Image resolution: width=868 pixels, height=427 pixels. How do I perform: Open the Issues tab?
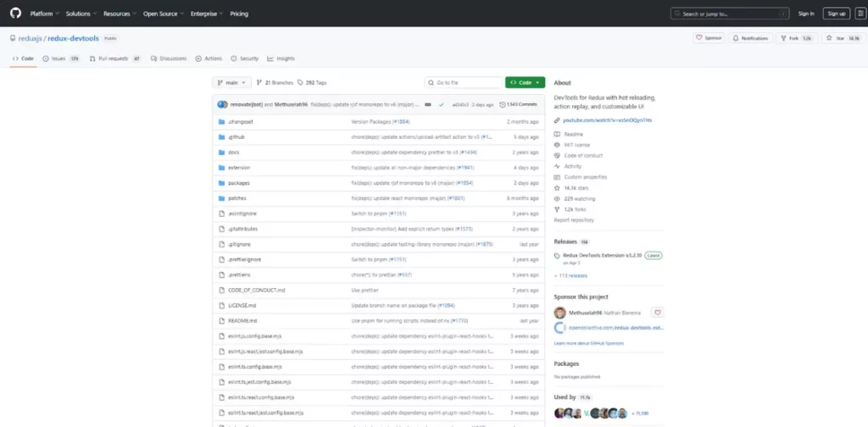point(61,58)
